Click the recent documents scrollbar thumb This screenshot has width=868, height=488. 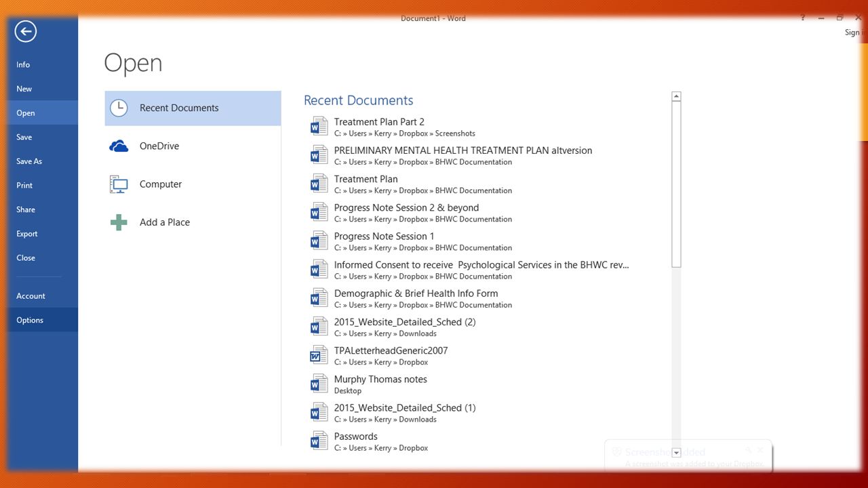[676, 184]
